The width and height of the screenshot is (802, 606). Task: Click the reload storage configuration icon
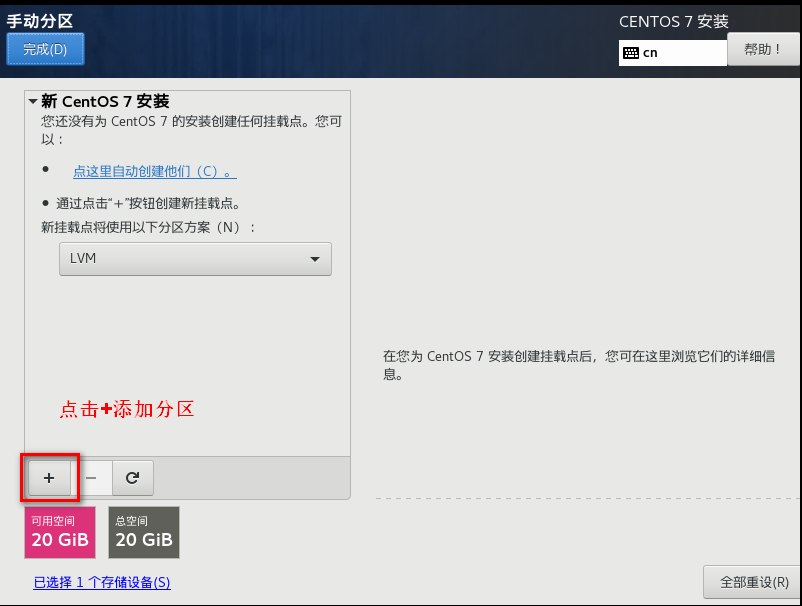[133, 478]
